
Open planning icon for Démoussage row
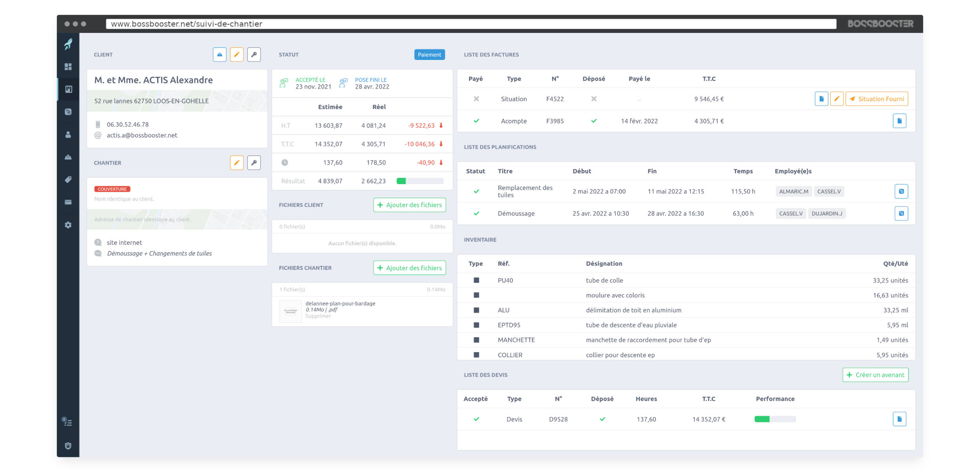901,213
